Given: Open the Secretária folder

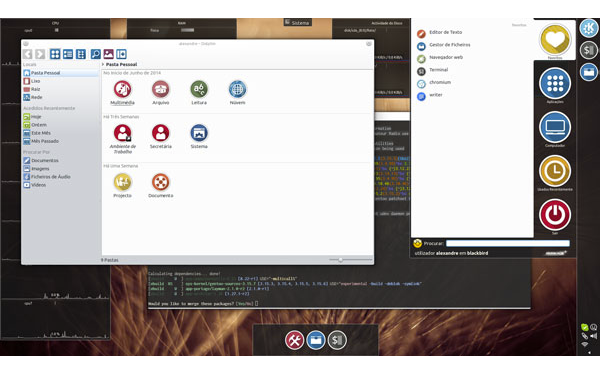Looking at the screenshot, I should tap(161, 137).
